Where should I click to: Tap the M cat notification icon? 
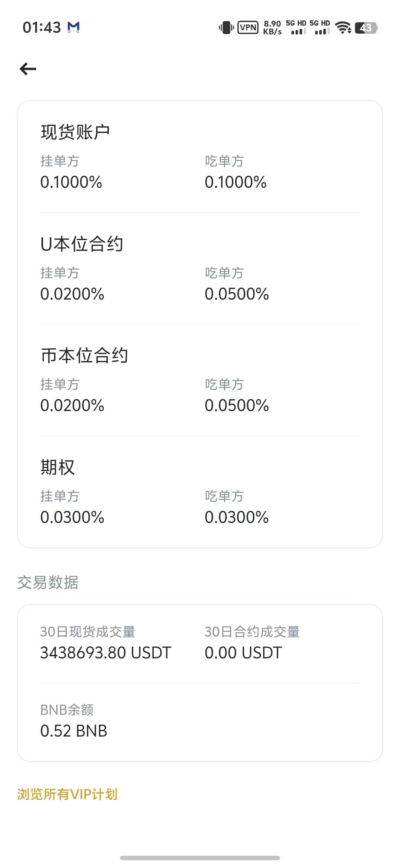click(x=74, y=27)
